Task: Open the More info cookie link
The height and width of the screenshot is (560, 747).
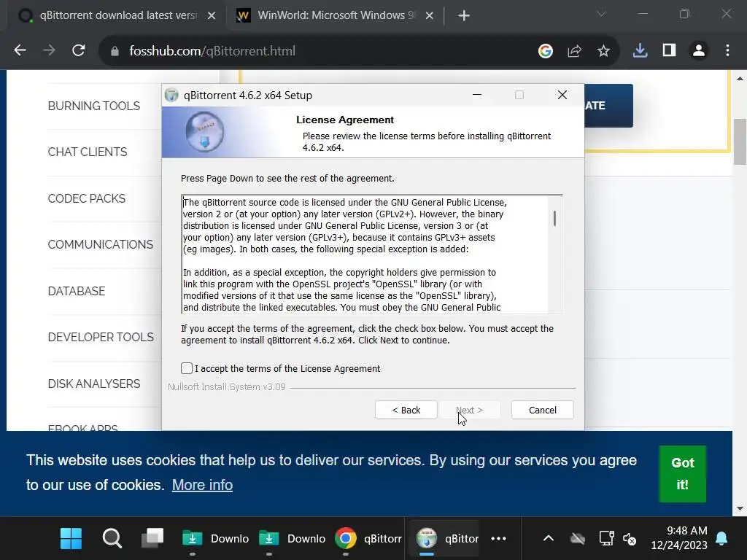Action: (202, 485)
